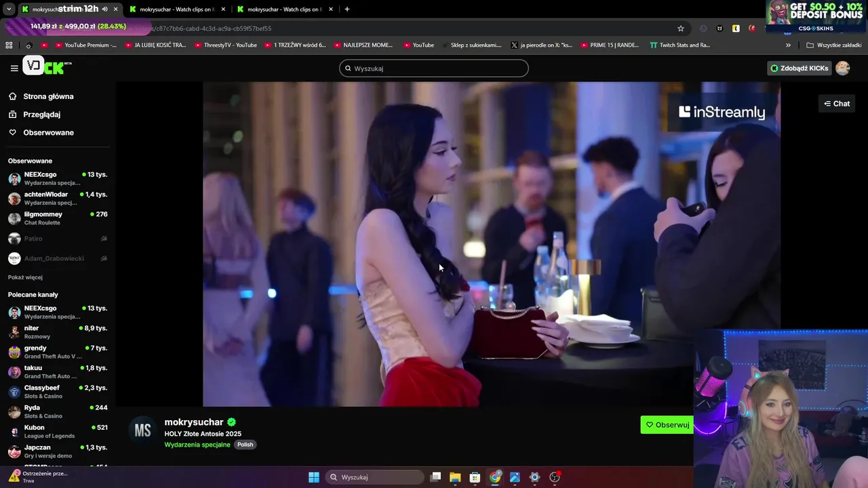Open the mokrysuchar channel name link
This screenshot has width=868, height=488.
[x=194, y=422]
